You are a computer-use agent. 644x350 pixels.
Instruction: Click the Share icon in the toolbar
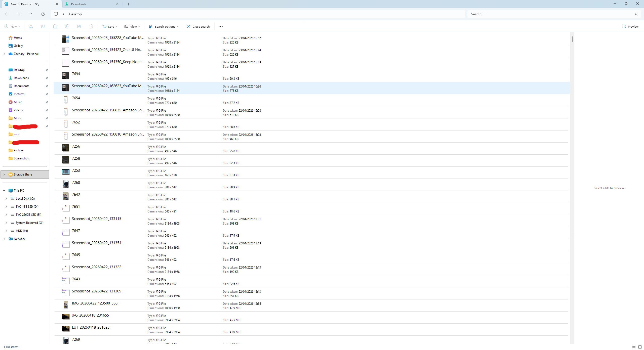[79, 26]
